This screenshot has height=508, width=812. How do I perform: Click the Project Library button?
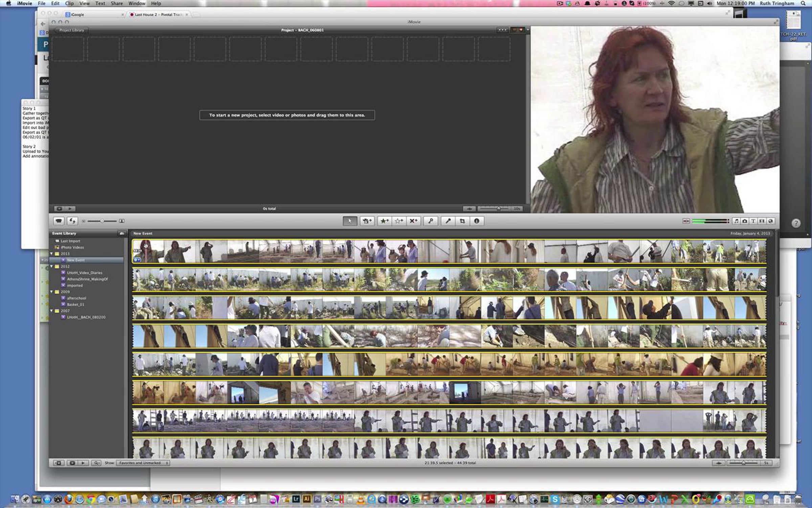(x=71, y=30)
